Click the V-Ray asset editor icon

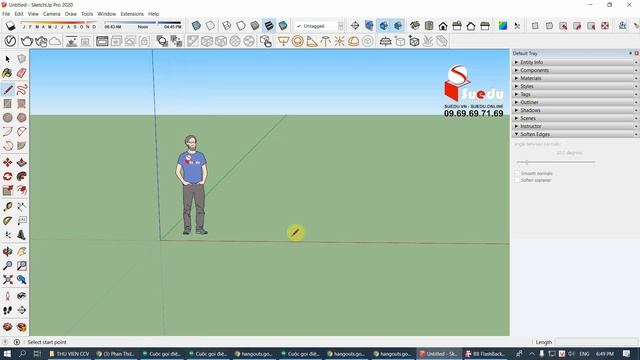(x=10, y=41)
